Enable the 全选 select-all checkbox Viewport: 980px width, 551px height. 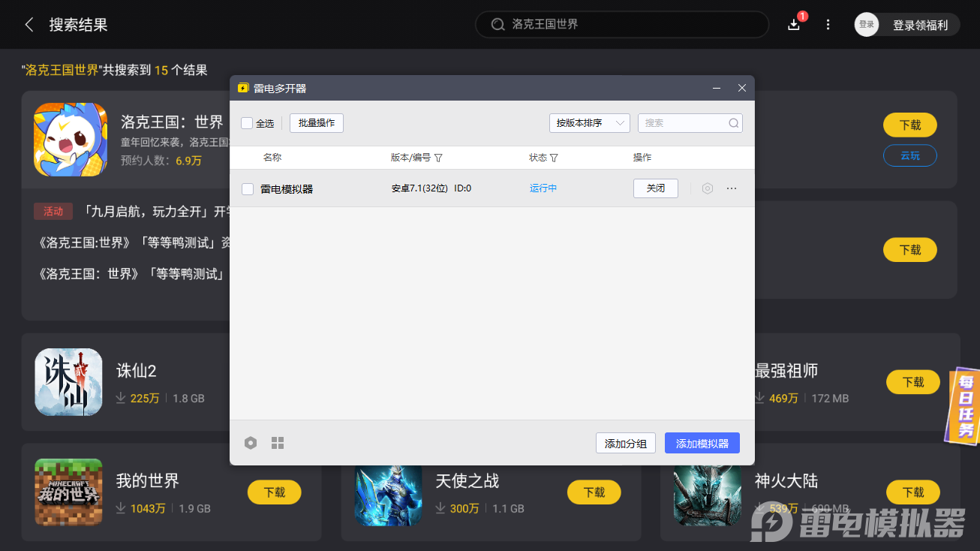(x=246, y=122)
